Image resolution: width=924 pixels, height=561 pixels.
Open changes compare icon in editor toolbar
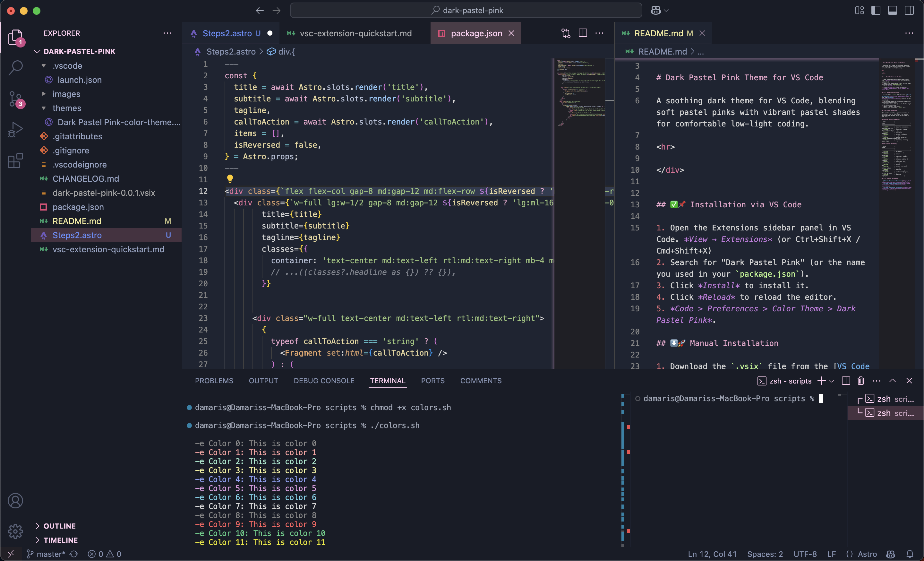[x=566, y=33]
